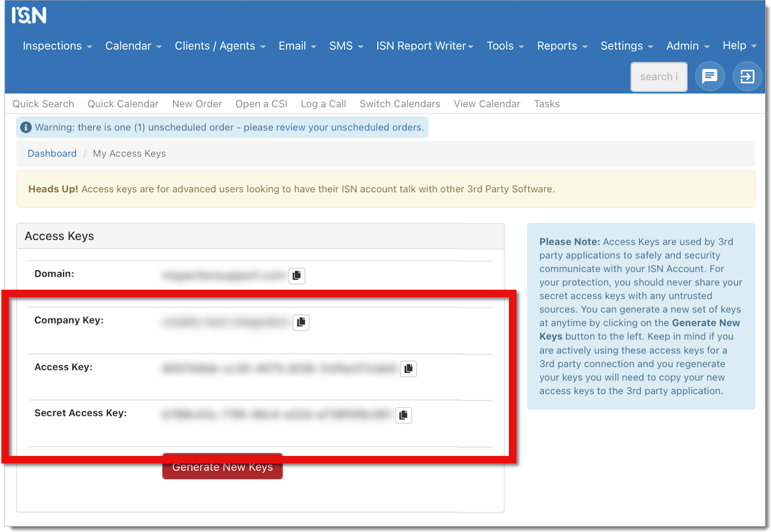
Task: Click the search input field
Action: 659,77
